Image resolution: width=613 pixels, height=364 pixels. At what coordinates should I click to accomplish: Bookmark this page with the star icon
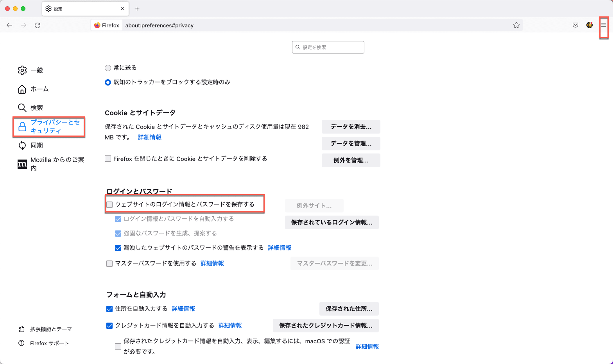(x=516, y=25)
